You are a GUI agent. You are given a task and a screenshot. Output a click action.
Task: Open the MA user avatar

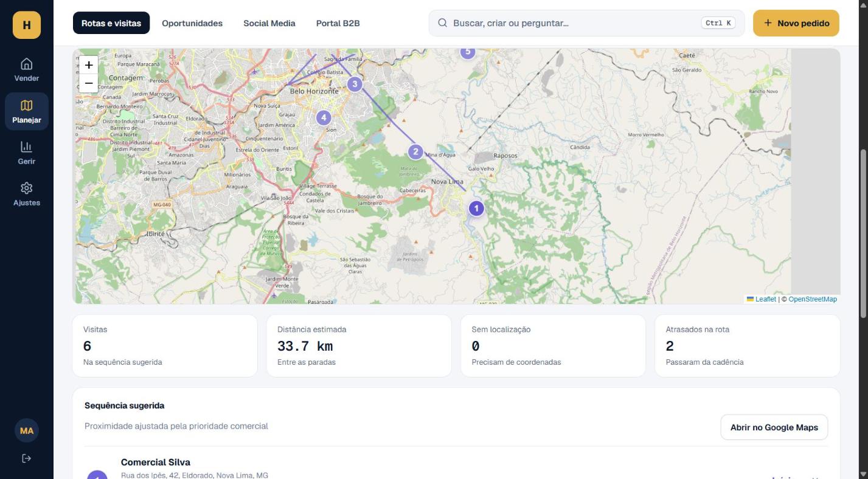pyautogui.click(x=27, y=430)
